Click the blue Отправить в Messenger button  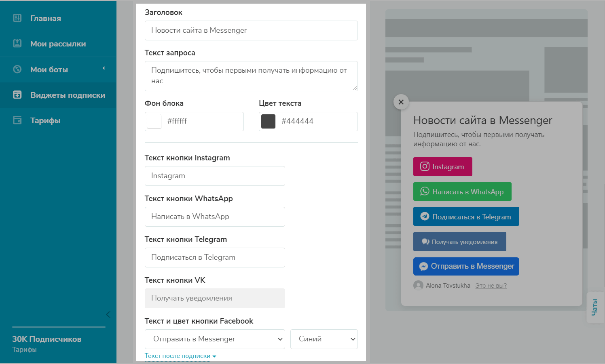466,266
